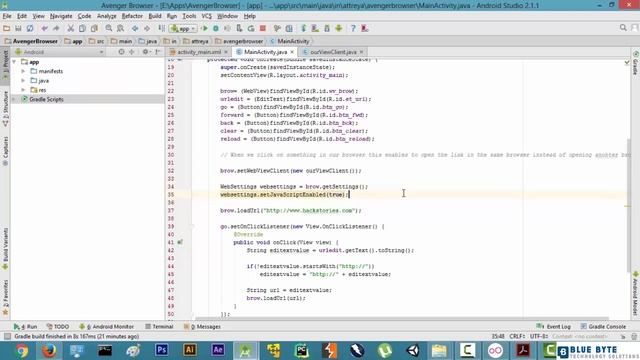Expand the res folder arrow
The image size is (640, 360).
[x=23, y=90]
